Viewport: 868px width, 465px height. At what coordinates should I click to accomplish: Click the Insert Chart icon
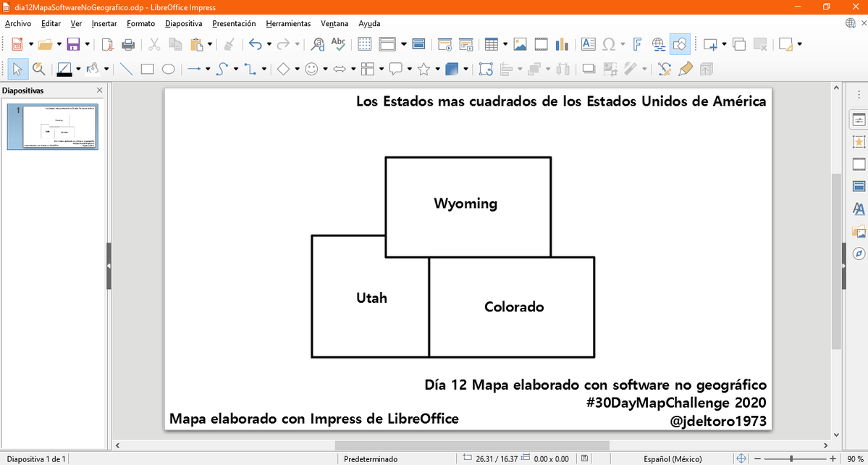click(562, 44)
